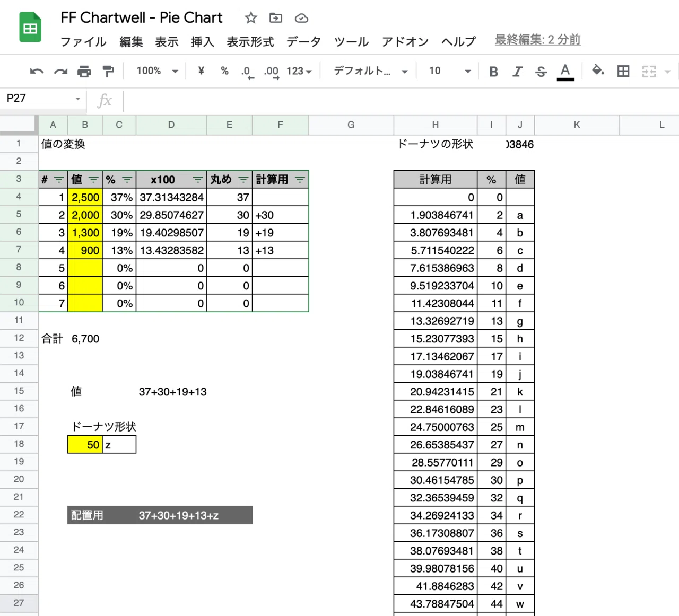This screenshot has height=616, width=679.
Task: Open the ヘルプ menu
Action: 459,41
